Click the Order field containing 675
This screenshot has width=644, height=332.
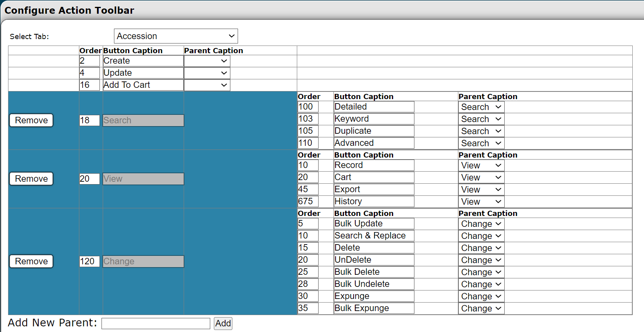[x=308, y=201]
